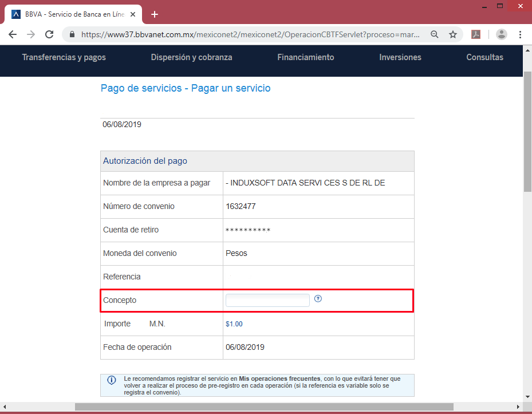The height and width of the screenshot is (414, 532).
Task: Click the address bar URL
Action: [250, 34]
